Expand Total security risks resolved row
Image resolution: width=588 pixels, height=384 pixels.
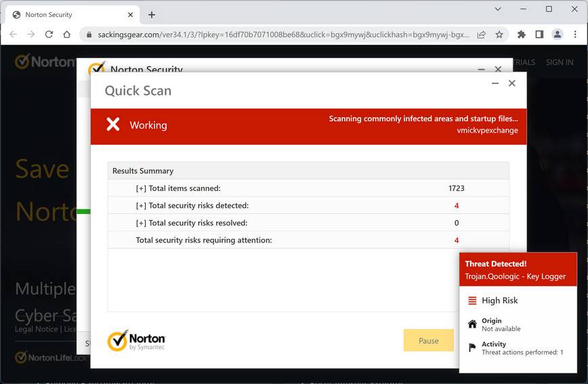point(308,223)
